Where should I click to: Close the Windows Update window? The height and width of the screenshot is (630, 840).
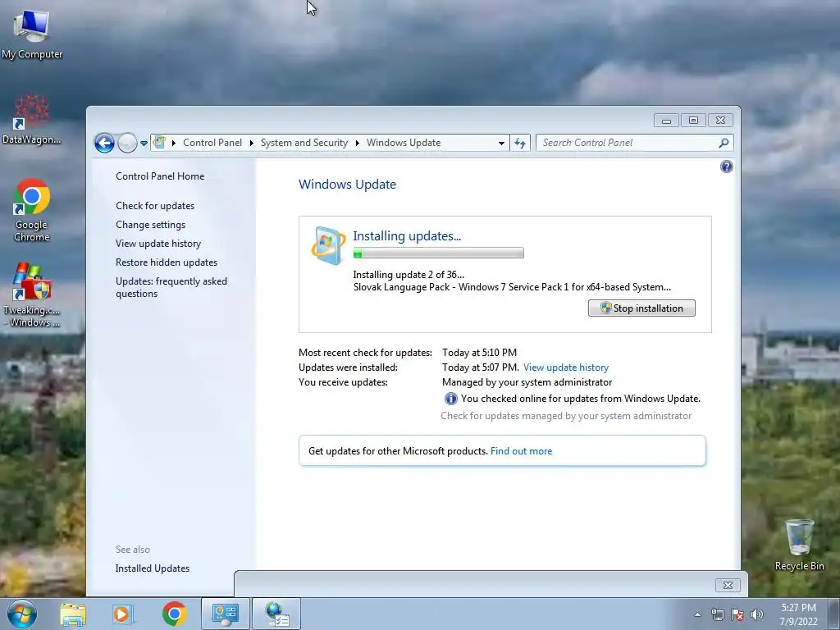[x=720, y=121]
